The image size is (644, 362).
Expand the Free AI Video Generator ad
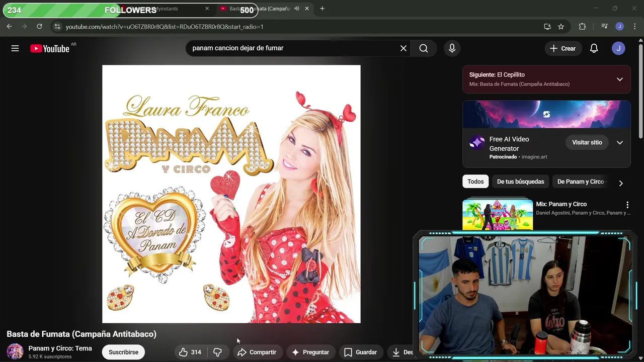click(x=620, y=142)
